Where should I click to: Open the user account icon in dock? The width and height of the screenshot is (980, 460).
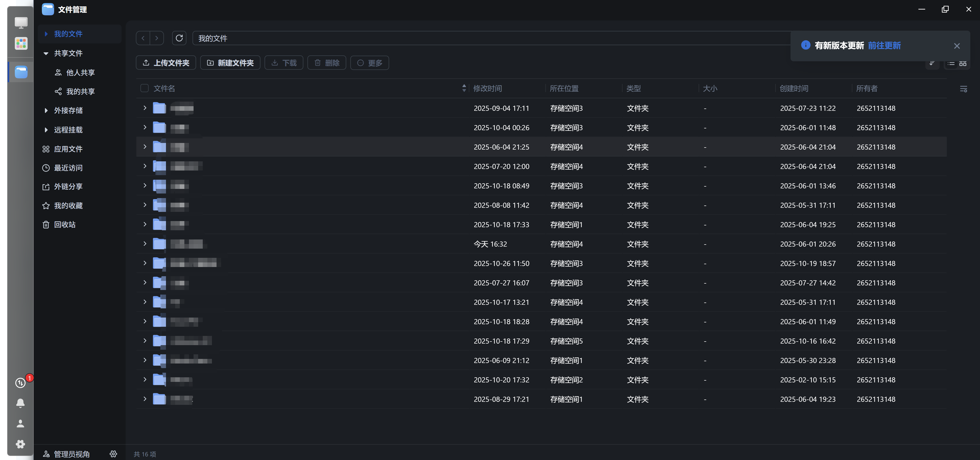[x=20, y=423]
